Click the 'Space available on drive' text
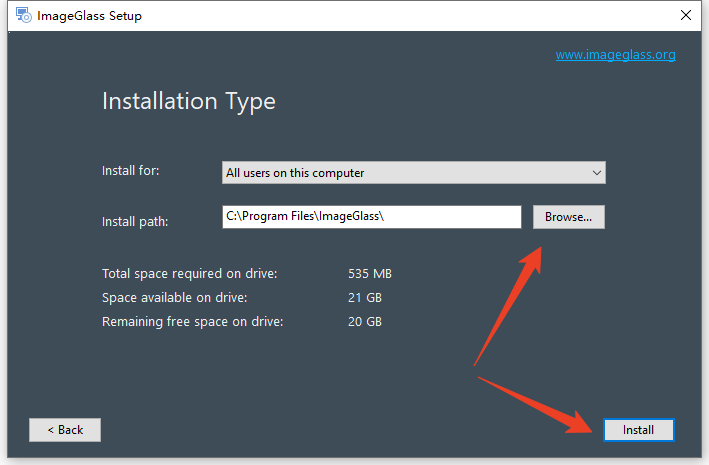This screenshot has height=465, width=709. [x=175, y=298]
